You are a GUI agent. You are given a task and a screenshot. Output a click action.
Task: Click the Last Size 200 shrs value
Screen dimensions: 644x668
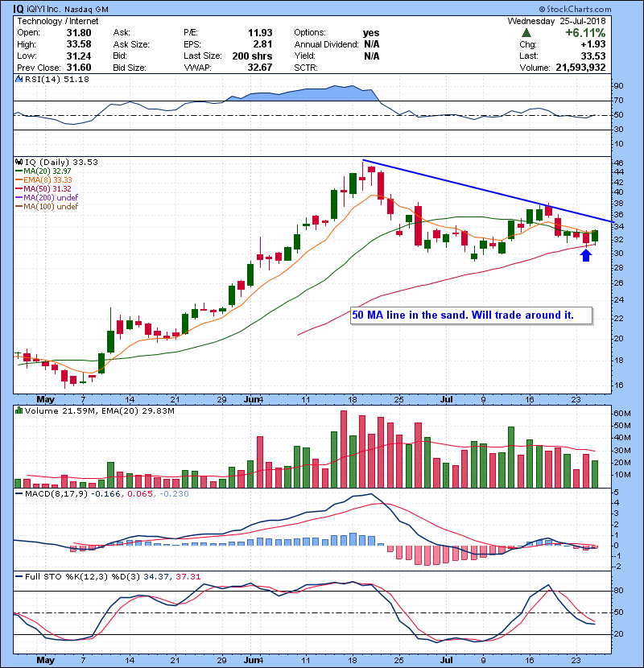[252, 56]
